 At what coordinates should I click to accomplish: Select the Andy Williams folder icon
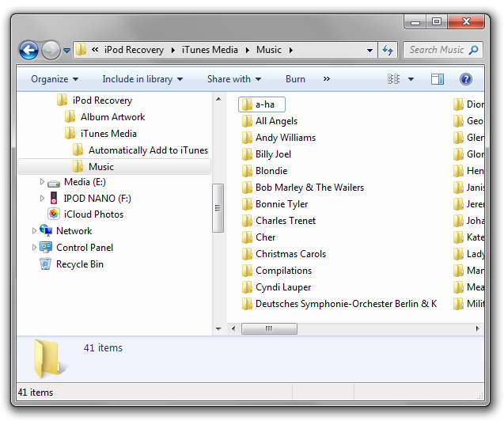(247, 138)
